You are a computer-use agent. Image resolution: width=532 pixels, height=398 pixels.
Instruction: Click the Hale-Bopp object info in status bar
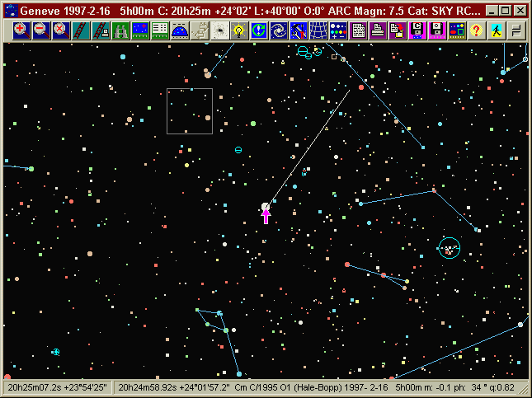tap(316, 387)
